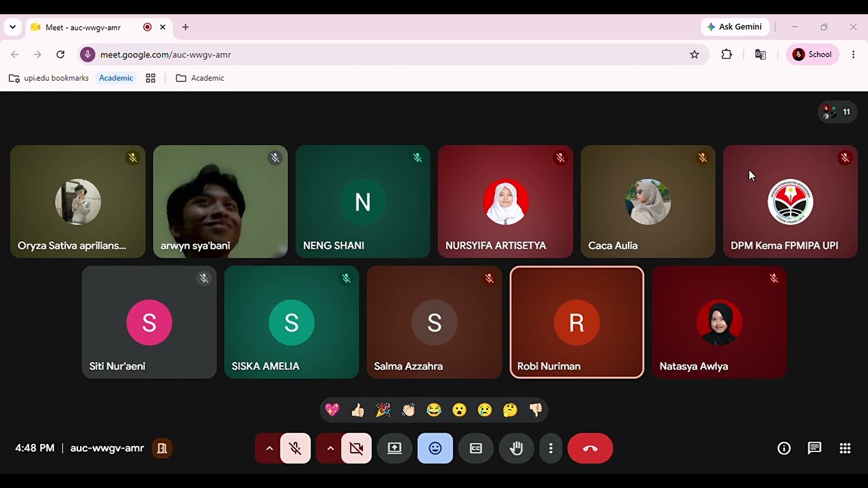Select NENG SHANI participant tile
The height and width of the screenshot is (488, 868).
pos(363,201)
